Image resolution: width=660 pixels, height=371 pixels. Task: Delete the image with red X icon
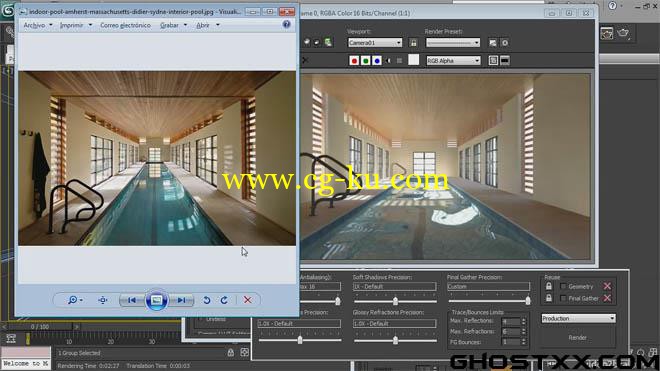[248, 300]
